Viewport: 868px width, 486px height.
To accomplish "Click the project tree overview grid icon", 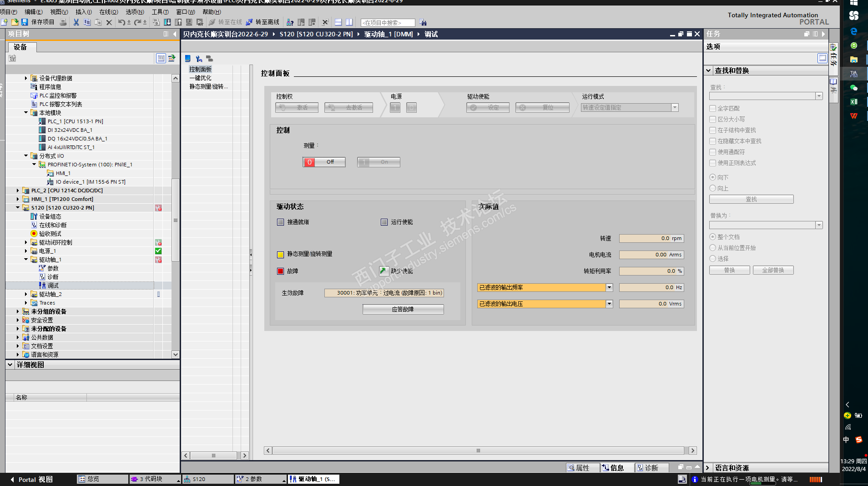I will point(172,58).
